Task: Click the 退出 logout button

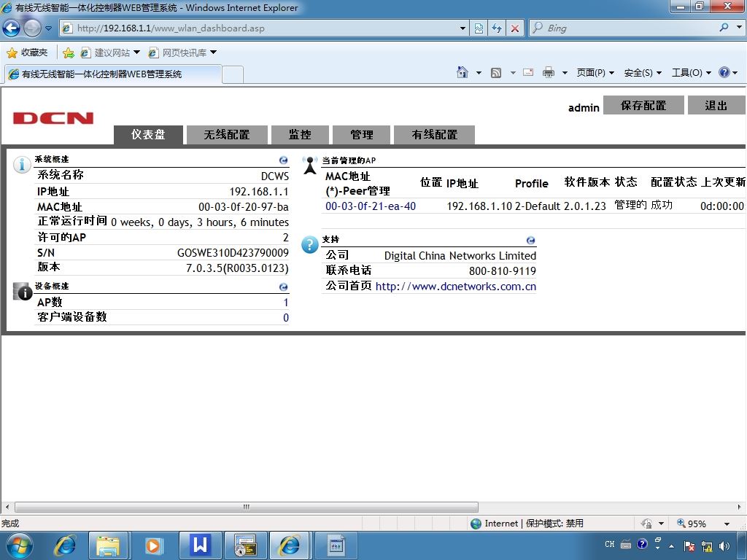Action: coord(716,105)
